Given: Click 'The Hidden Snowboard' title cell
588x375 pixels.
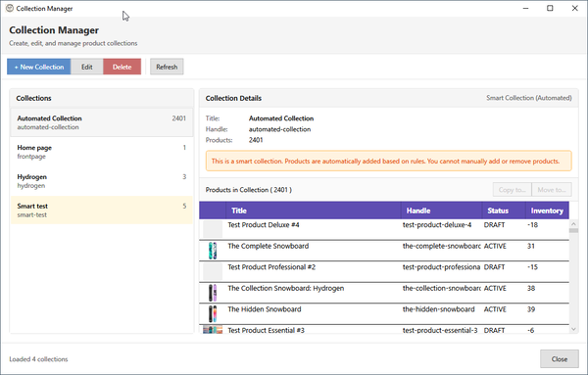Looking at the screenshot, I should [265, 309].
